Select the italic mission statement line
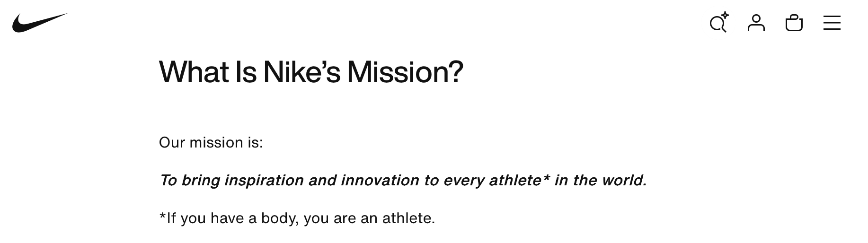868x243 pixels. tap(402, 180)
